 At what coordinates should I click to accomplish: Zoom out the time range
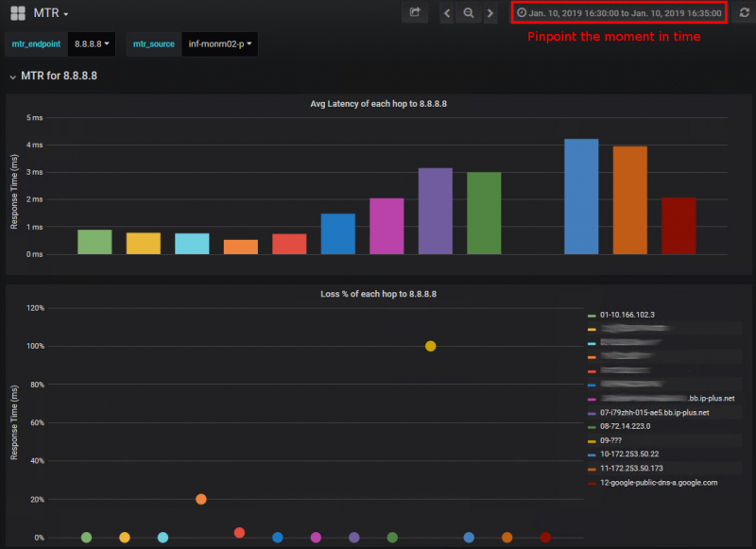pos(469,13)
